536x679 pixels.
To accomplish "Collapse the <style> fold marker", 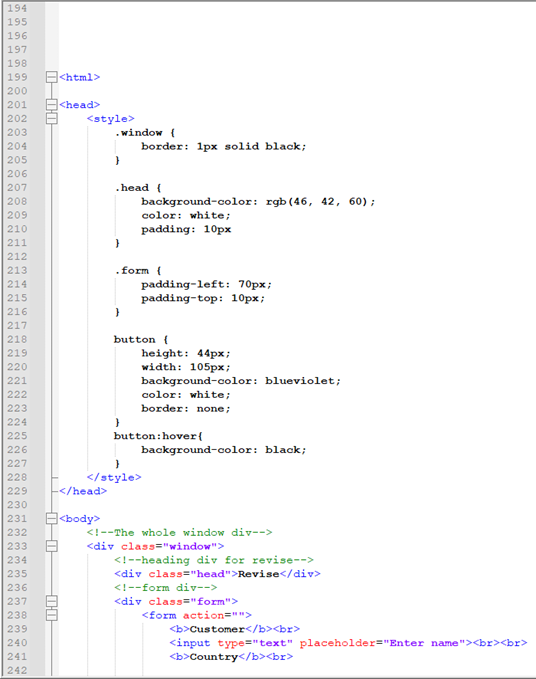I will [52, 119].
